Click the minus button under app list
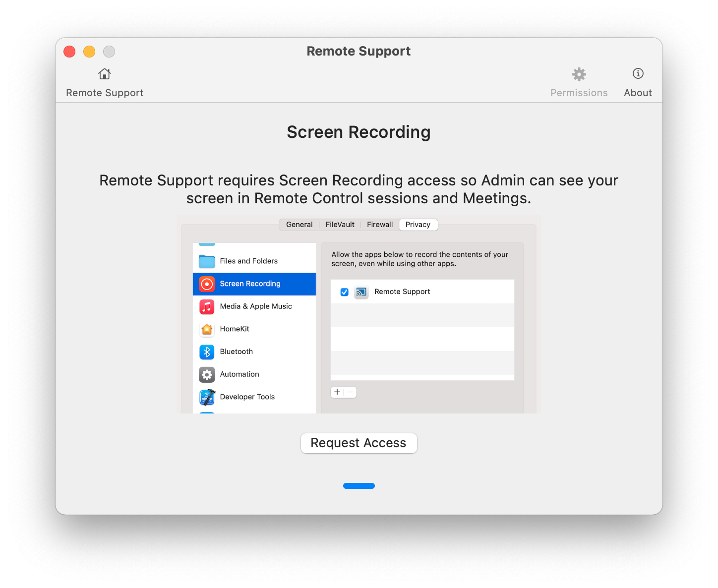 [x=350, y=392]
